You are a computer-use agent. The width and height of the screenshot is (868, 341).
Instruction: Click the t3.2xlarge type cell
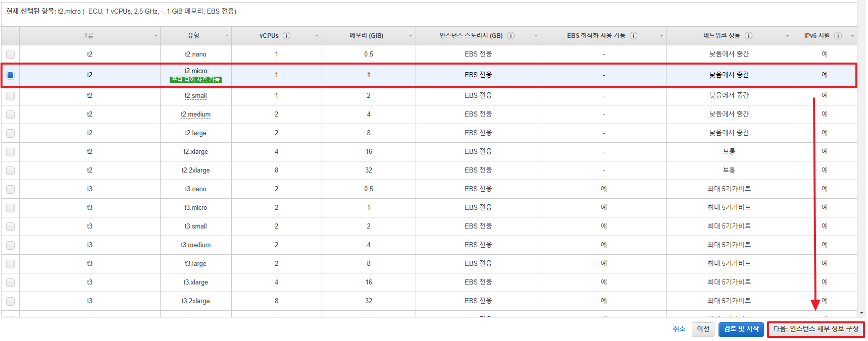pos(195,301)
